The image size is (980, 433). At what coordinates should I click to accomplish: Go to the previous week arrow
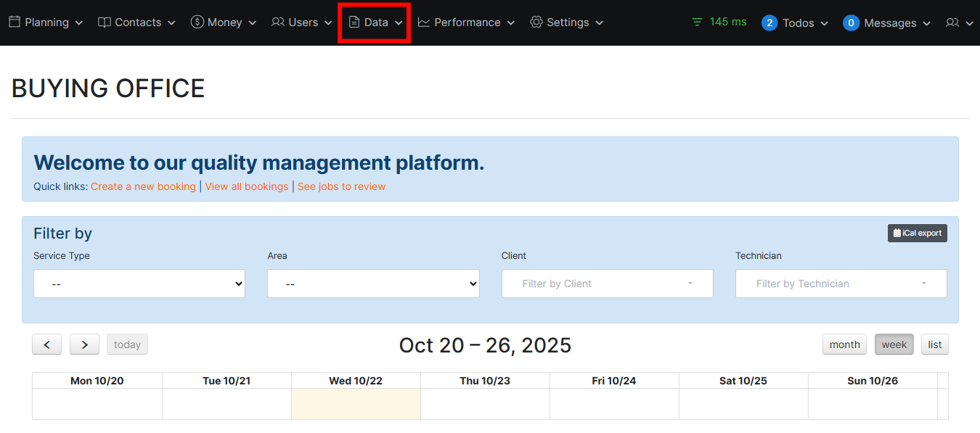pos(47,345)
